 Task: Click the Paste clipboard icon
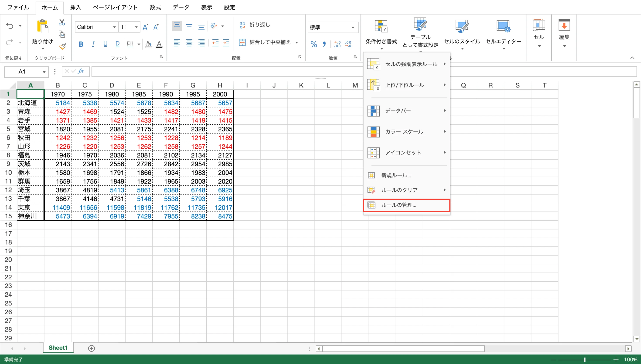click(x=43, y=27)
